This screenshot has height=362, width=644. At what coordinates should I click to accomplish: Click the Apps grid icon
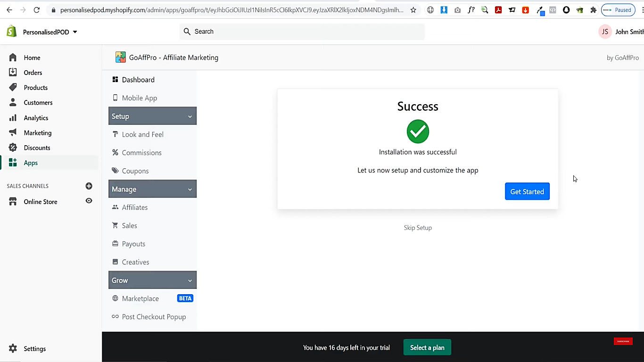pyautogui.click(x=13, y=163)
